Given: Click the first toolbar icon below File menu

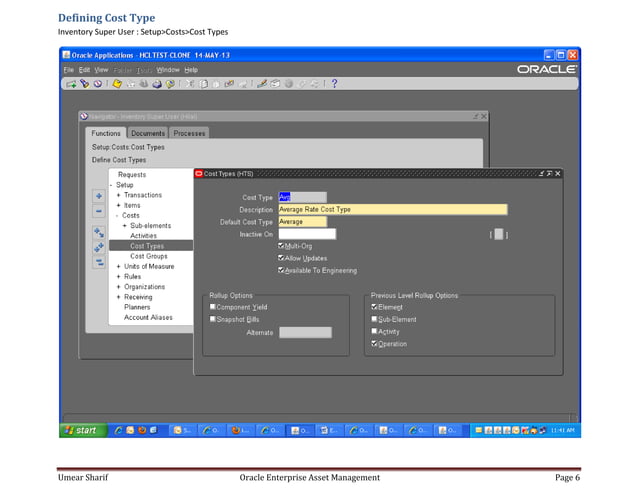Looking at the screenshot, I should (x=70, y=84).
